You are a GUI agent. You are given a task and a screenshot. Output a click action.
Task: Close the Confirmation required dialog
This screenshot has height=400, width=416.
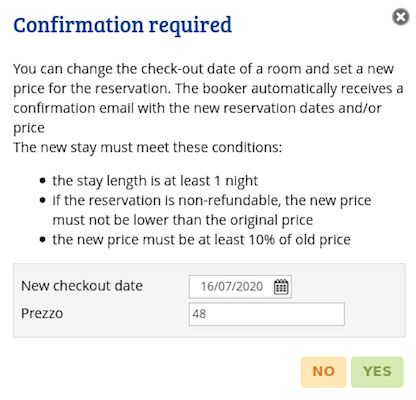pos(400,17)
